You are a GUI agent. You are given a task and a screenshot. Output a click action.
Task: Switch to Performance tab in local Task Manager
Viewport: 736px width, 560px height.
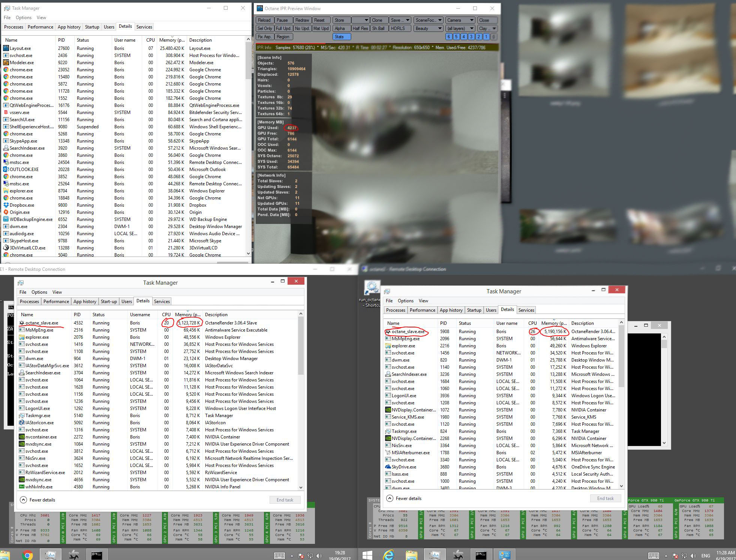click(40, 27)
